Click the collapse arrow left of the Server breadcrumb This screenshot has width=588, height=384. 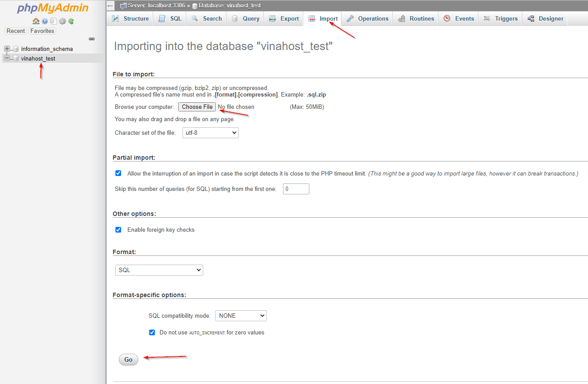tap(111, 6)
